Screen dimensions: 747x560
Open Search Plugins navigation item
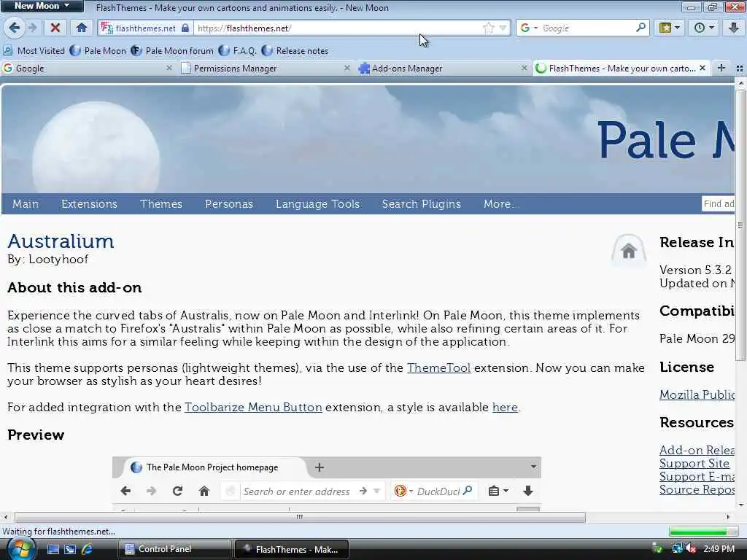click(421, 204)
